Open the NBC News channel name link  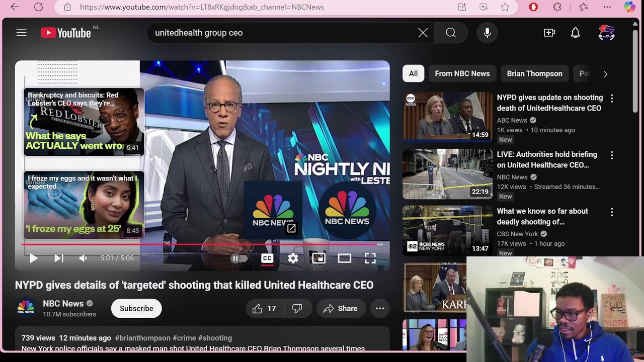[x=63, y=303]
